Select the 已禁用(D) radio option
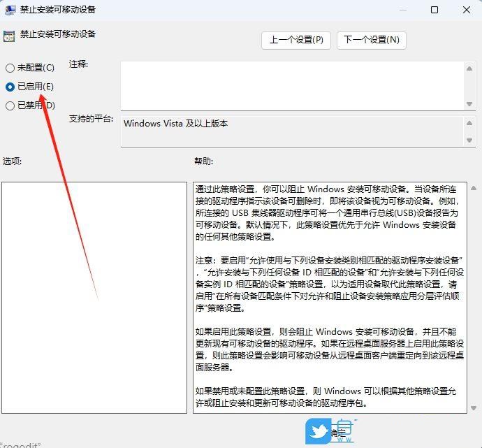 pos(10,106)
